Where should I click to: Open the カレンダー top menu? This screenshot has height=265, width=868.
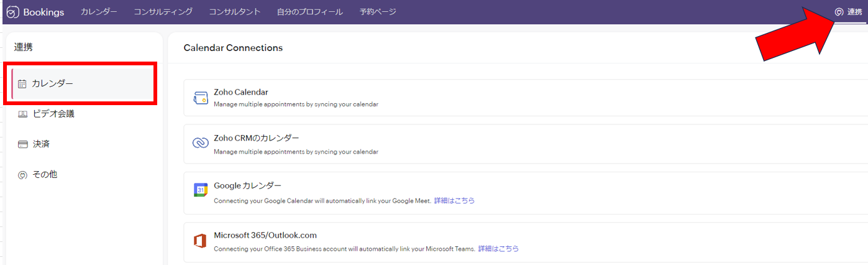coord(99,12)
